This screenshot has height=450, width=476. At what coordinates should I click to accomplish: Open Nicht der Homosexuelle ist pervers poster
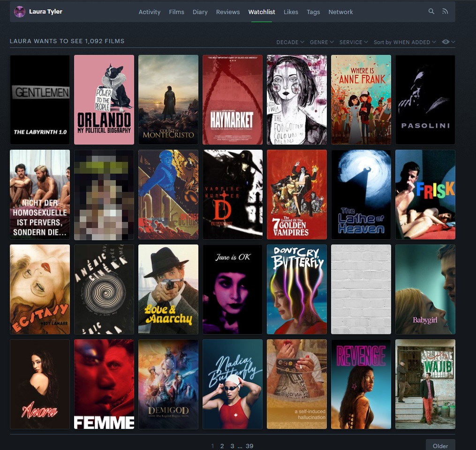[x=40, y=194]
